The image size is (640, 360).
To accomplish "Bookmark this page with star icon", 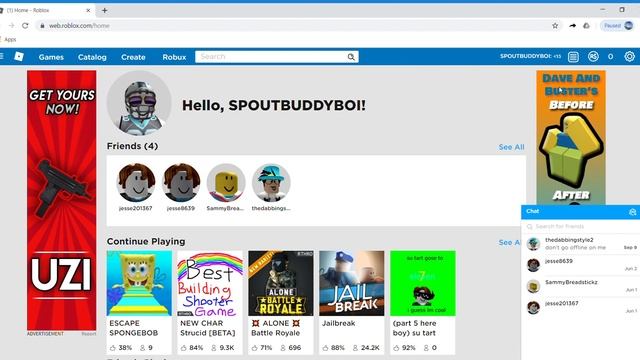I will click(555, 25).
